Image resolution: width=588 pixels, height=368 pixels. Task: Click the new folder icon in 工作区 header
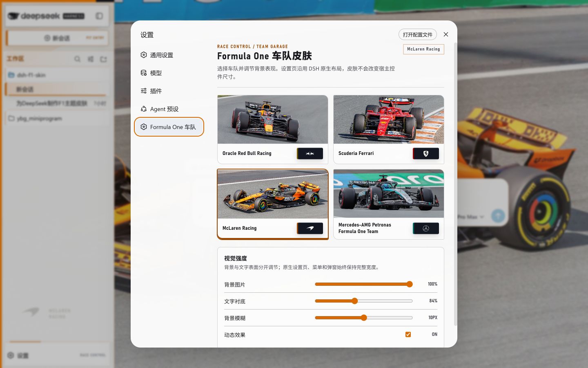[104, 59]
